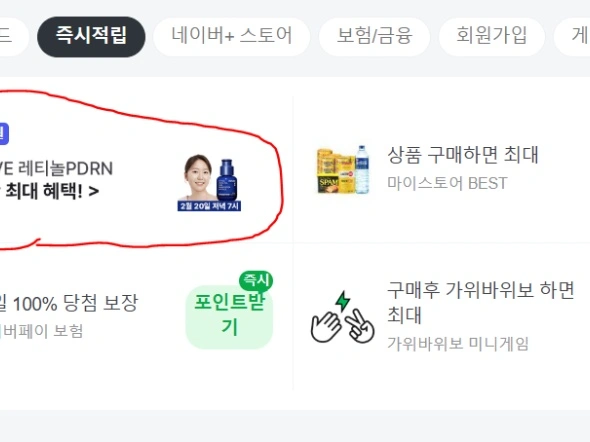590x442 pixels.
Task: Click the SPAM and water bottle product image
Action: coord(343,170)
